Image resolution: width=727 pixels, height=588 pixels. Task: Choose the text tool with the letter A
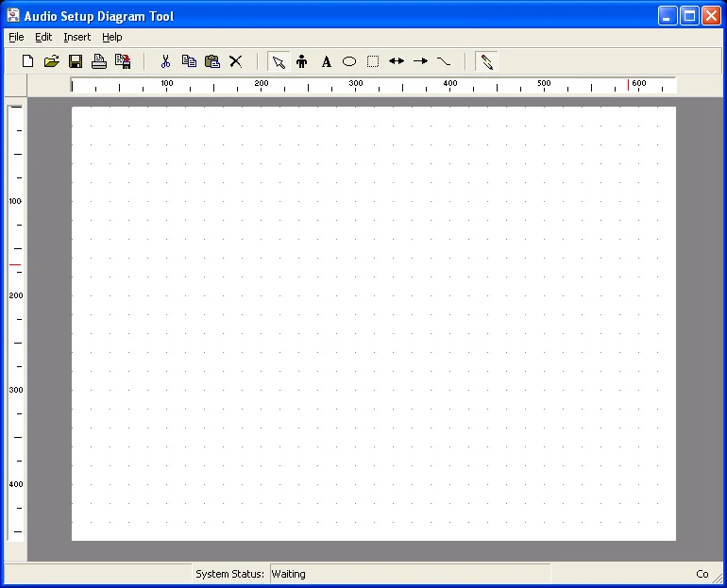[326, 61]
